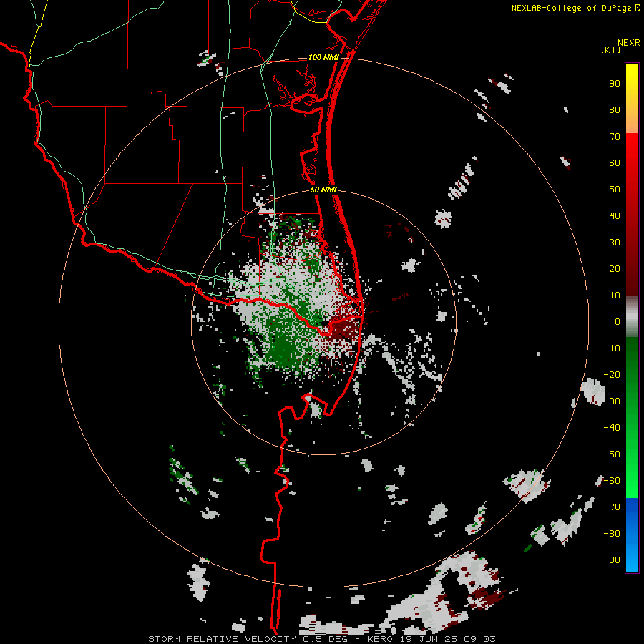The height and width of the screenshot is (644, 644).
Task: Click the -80 value on velocity scale
Action: pos(612,534)
